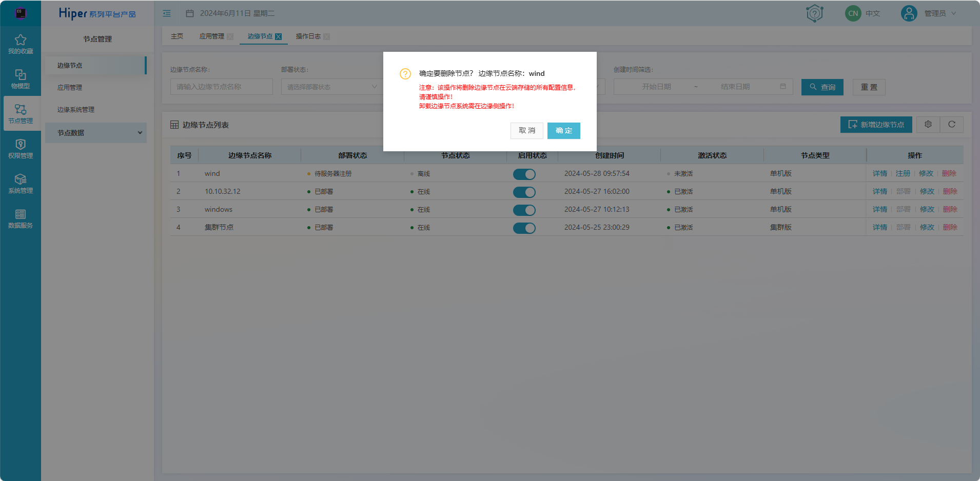Click the 重置 reset button
Image resolution: width=980 pixels, height=481 pixels.
[869, 87]
